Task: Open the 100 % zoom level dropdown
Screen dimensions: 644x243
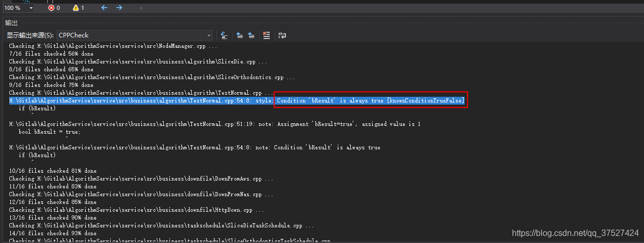Action: (x=31, y=8)
